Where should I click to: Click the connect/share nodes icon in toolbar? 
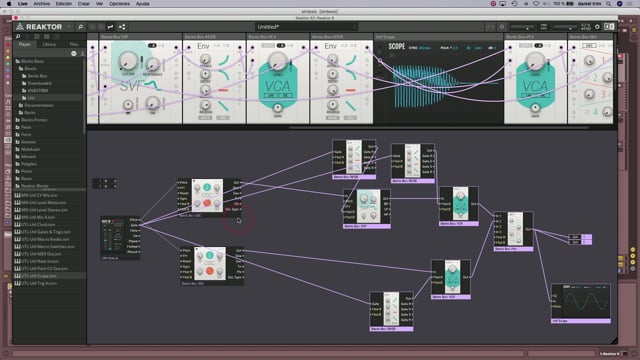pos(122,27)
